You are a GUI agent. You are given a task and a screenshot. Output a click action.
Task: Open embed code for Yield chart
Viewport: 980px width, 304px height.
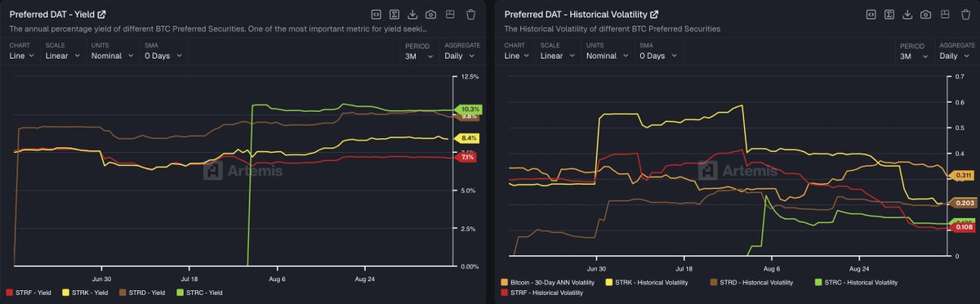point(376,14)
